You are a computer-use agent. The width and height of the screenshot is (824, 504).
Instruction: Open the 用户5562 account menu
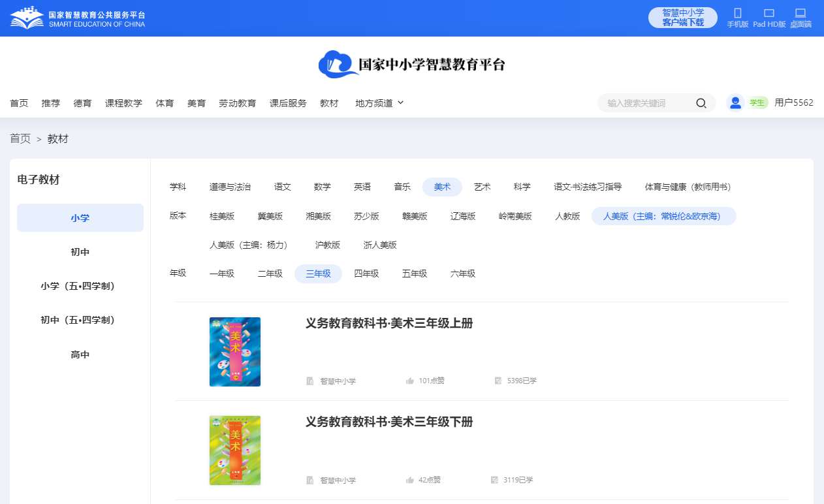(793, 102)
